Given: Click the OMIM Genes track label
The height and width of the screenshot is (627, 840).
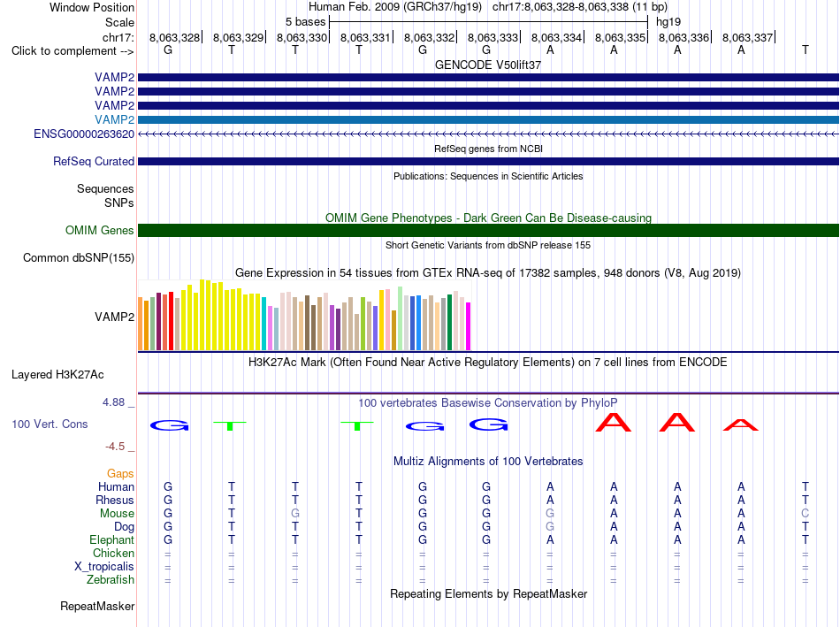Looking at the screenshot, I should pyautogui.click(x=99, y=231).
